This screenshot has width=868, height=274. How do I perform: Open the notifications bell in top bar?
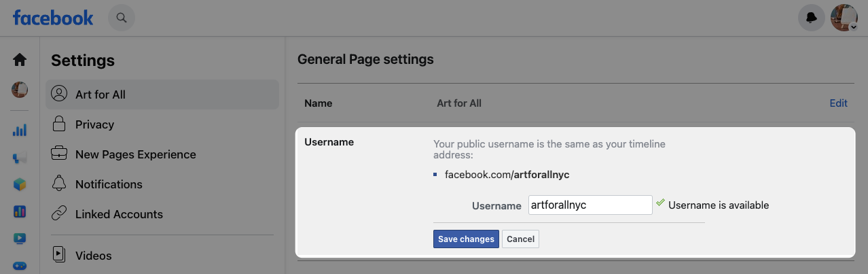pyautogui.click(x=811, y=18)
